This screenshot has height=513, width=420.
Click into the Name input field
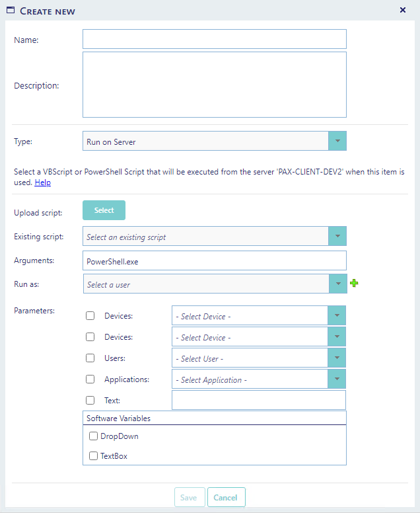click(x=214, y=39)
